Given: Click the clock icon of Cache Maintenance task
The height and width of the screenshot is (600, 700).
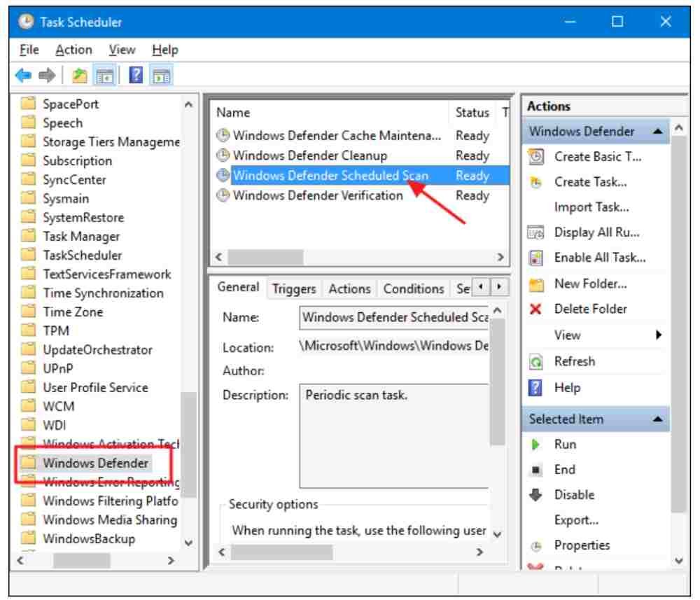Looking at the screenshot, I should 223,135.
